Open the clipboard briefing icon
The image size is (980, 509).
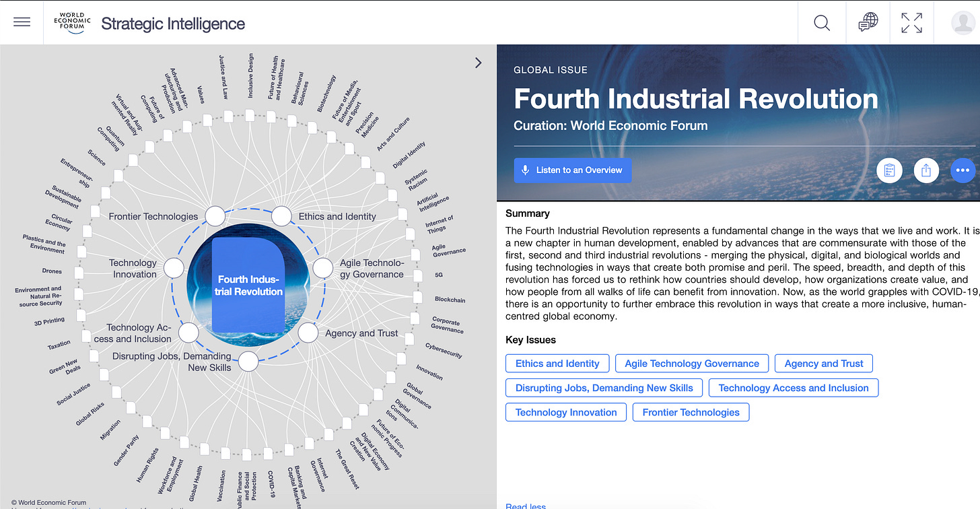point(889,170)
